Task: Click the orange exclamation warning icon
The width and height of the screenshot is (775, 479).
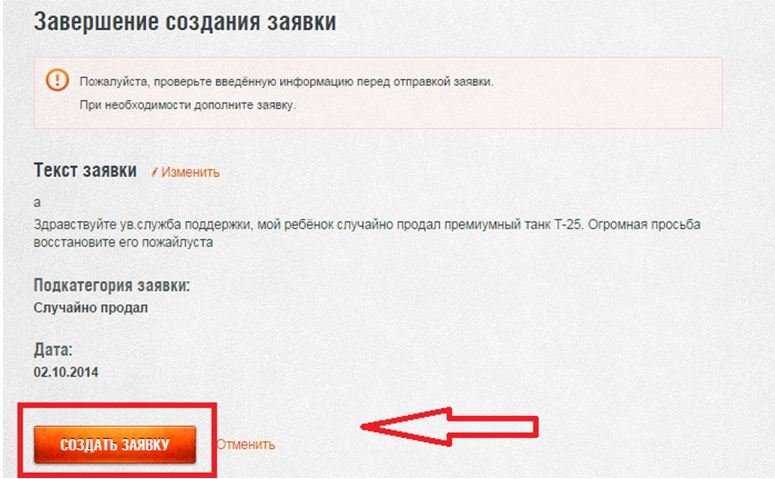Action: pos(57,80)
